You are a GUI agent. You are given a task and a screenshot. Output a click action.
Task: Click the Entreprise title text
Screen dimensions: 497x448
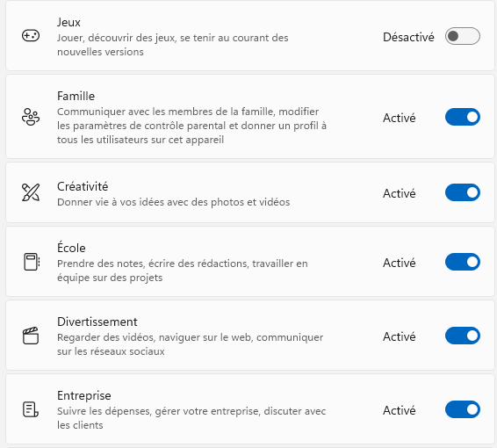84,395
